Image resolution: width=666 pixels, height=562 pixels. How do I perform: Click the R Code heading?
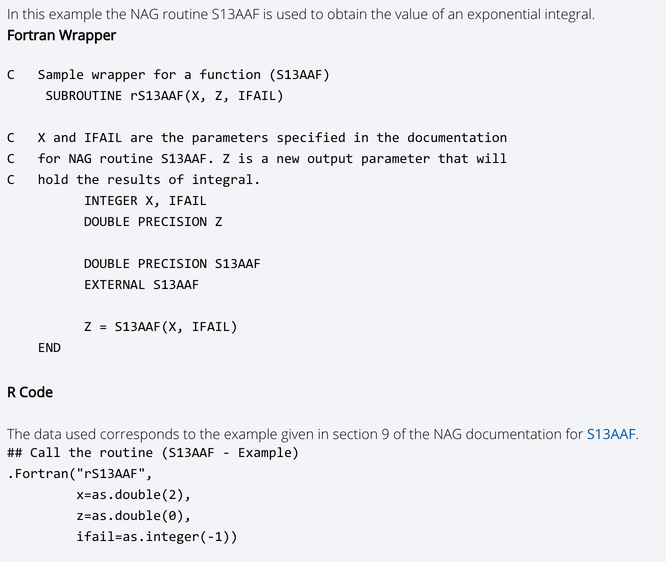click(30, 392)
